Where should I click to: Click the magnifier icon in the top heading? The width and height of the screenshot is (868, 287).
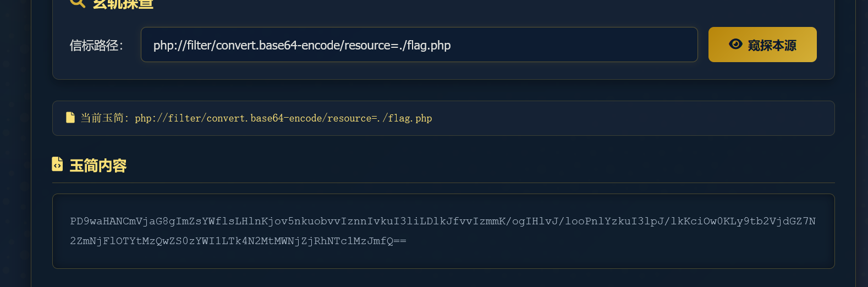[78, 3]
